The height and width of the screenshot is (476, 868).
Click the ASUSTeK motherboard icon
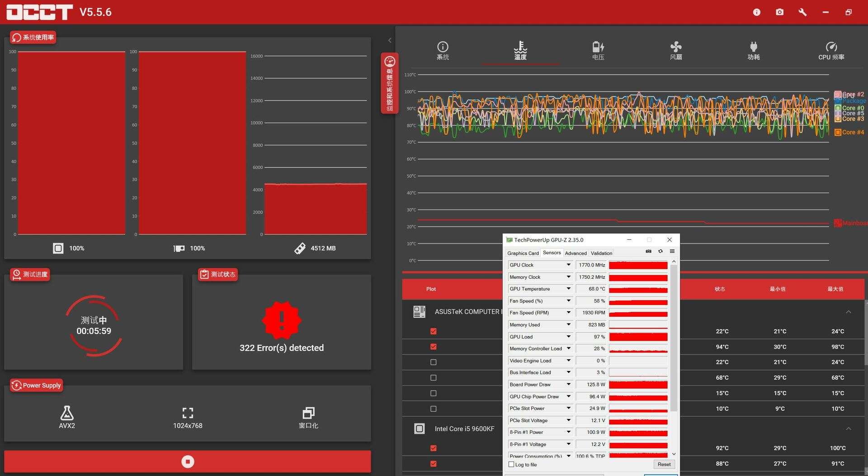coord(420,312)
